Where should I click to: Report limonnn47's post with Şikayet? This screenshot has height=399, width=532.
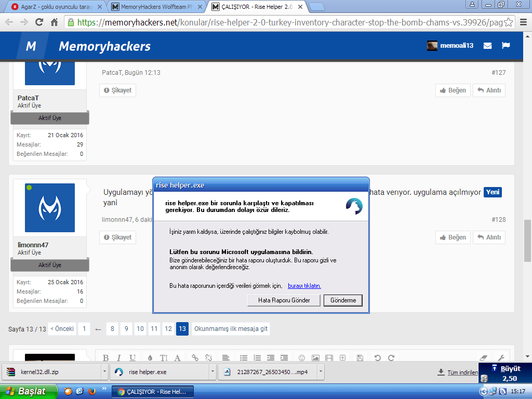(x=118, y=237)
